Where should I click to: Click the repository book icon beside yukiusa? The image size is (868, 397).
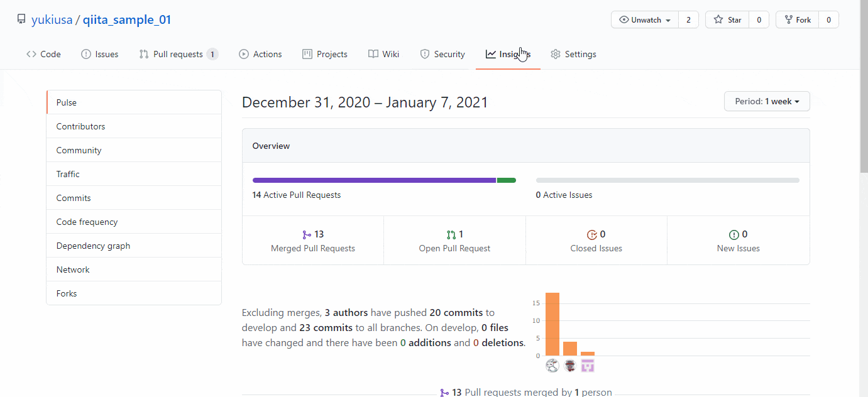(21, 19)
